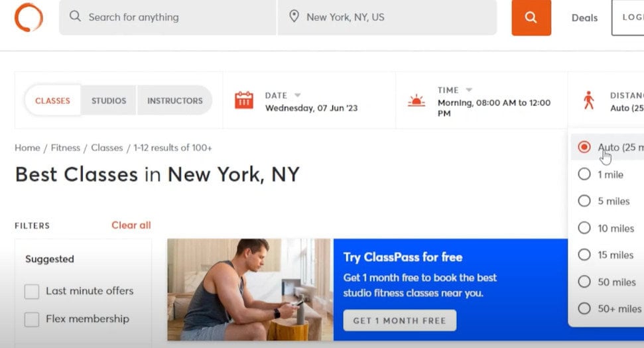Screen dimensions: 644x348
Task: Open the Time dropdown arrow
Action: click(x=469, y=90)
